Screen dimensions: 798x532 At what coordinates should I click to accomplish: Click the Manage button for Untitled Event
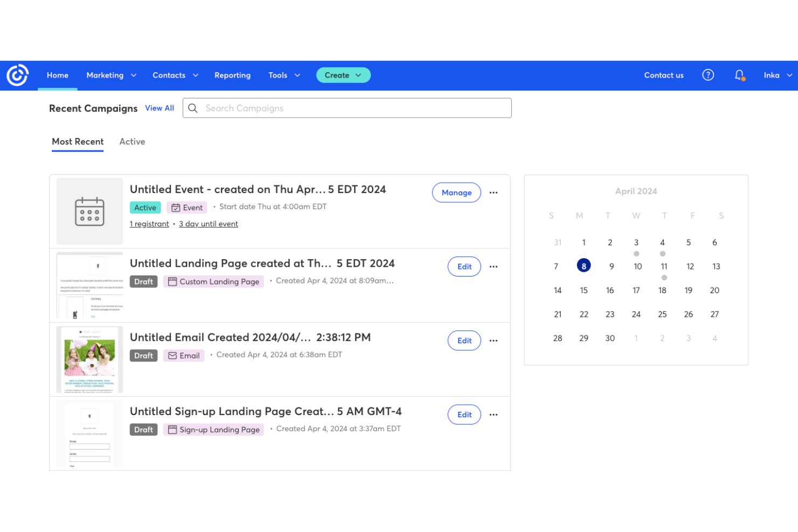pos(456,192)
